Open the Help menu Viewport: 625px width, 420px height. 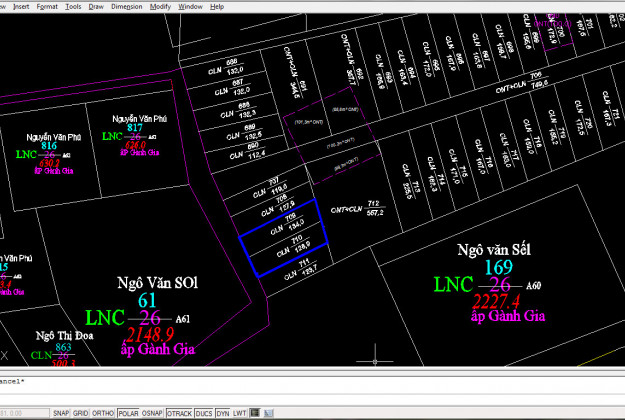(218, 6)
